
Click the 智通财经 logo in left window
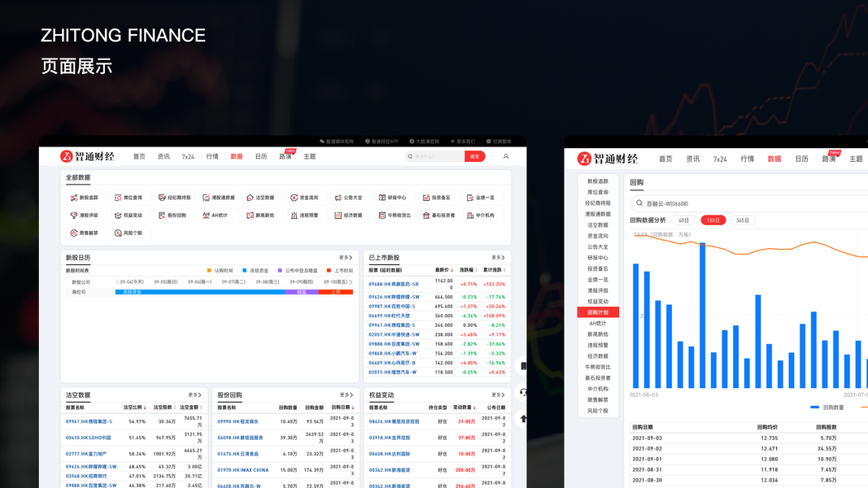tap(87, 157)
